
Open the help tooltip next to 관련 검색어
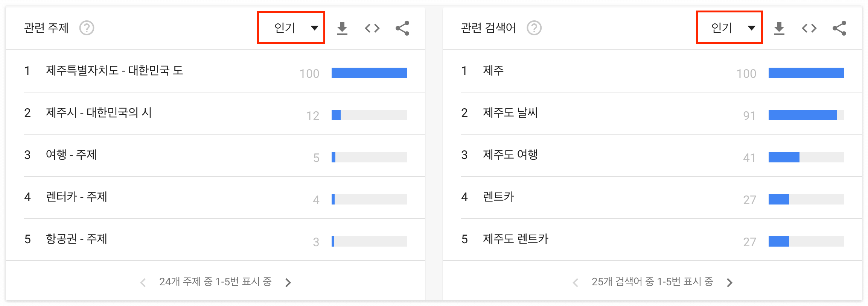[535, 28]
